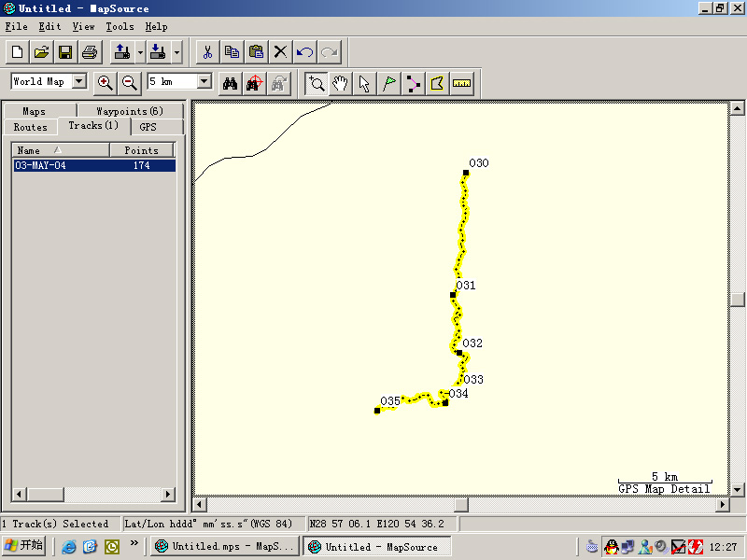Click the QQ penguin tray icon
Image resolution: width=747 pixels, height=560 pixels.
611,547
